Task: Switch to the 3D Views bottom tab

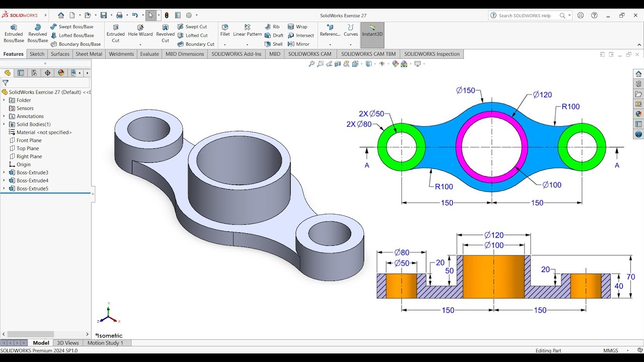Action: tap(68, 343)
